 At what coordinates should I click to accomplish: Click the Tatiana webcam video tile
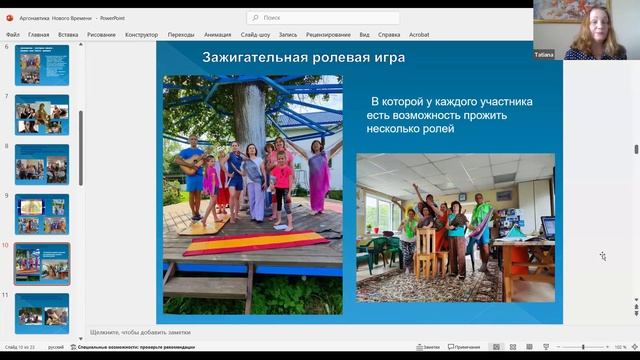coord(586,30)
